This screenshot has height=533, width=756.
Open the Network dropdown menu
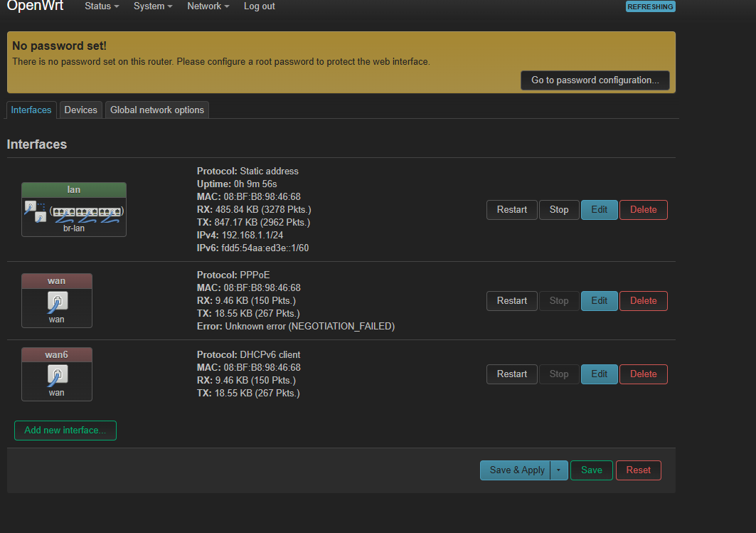tap(208, 6)
